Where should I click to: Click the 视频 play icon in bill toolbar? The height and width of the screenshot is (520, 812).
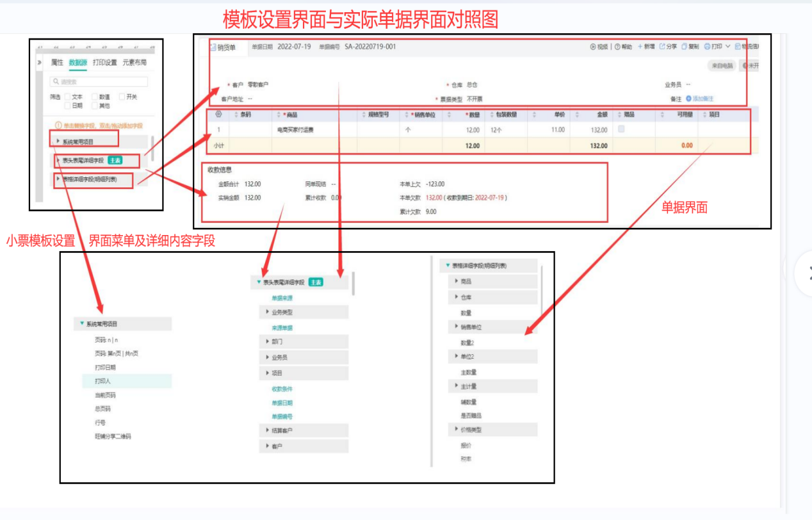tap(593, 47)
